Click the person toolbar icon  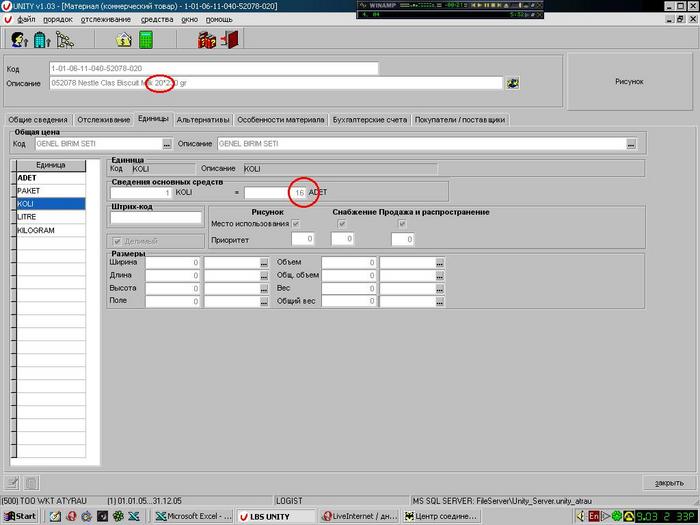click(x=19, y=40)
